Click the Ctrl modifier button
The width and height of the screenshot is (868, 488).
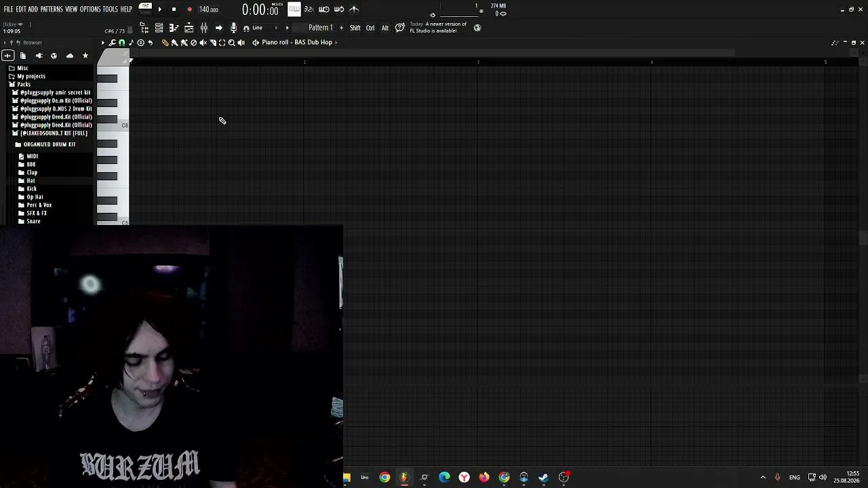(370, 28)
